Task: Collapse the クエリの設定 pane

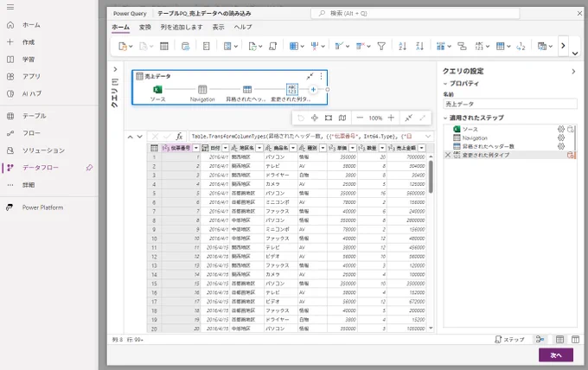Action: 573,71
